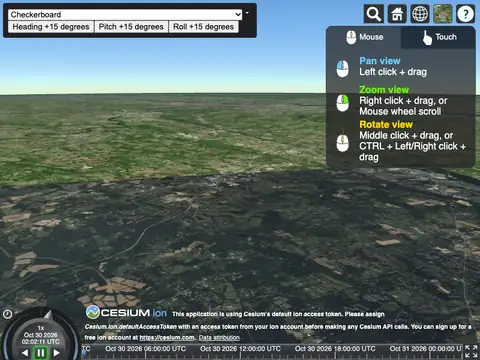Viewport: 480px width, 360px height.
Task: Open the Checkerboard material dropdown
Action: click(125, 14)
